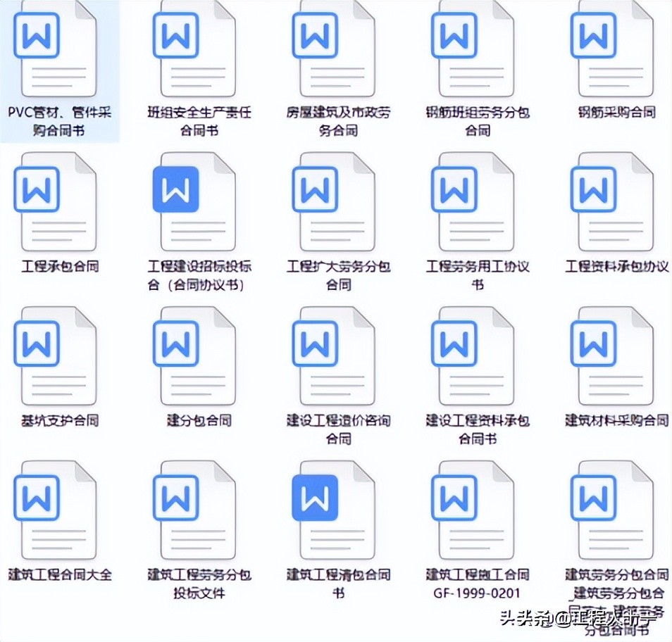The image size is (672, 642).
Task: Open the 钢筋采购合同 file
Action: coord(615,49)
